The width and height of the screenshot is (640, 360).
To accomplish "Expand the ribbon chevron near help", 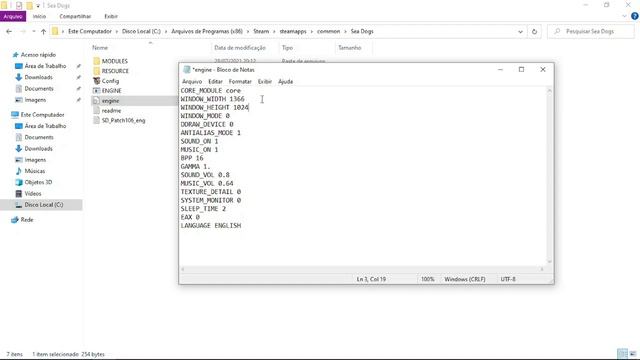I will pyautogui.click(x=624, y=16).
